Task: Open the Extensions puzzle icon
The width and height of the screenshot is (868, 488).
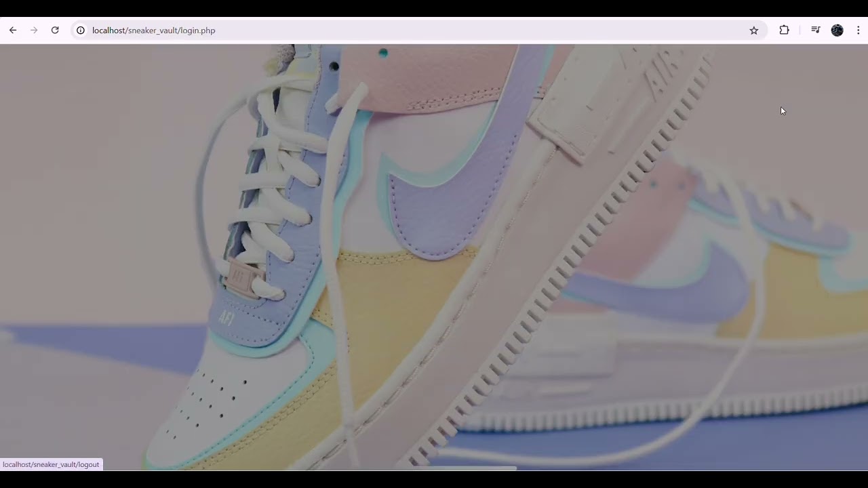Action: pyautogui.click(x=785, y=30)
